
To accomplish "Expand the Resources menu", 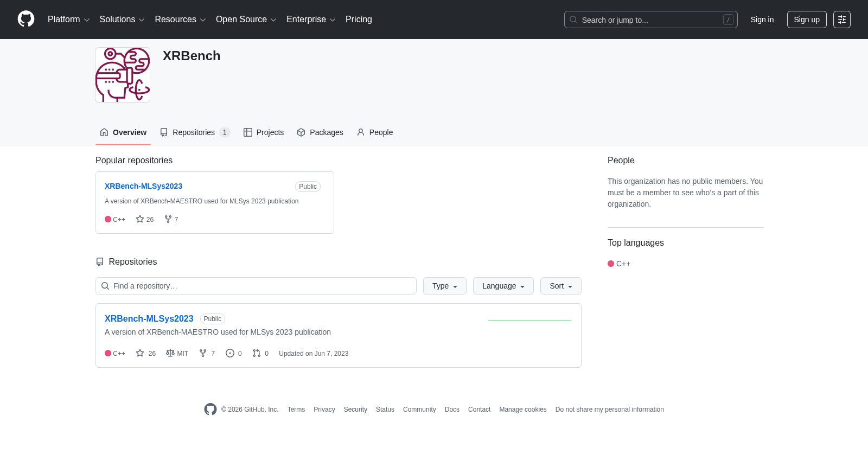I will click(180, 20).
